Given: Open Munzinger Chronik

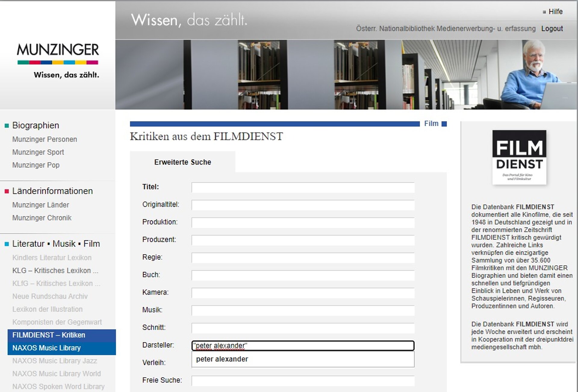Looking at the screenshot, I should pos(42,218).
